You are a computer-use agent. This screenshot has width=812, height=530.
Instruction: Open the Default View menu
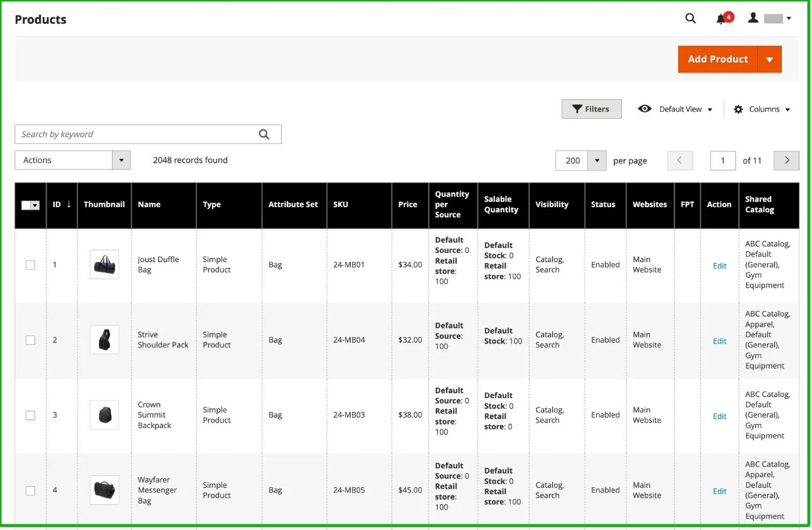676,109
